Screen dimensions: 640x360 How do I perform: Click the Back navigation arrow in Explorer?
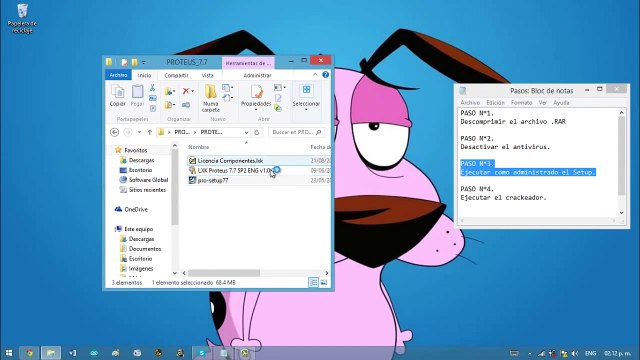115,132
